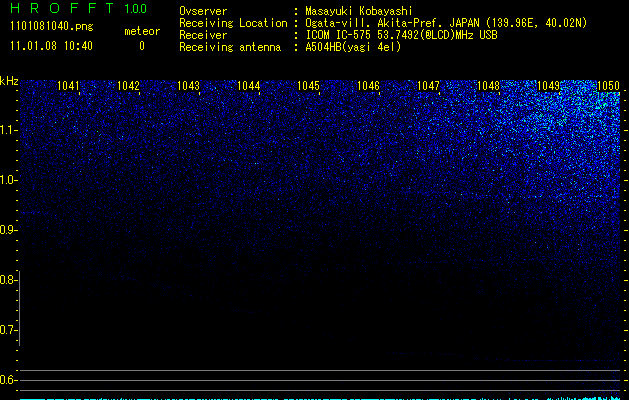
Task: Click the HROFFT title text
Action: click(63, 8)
